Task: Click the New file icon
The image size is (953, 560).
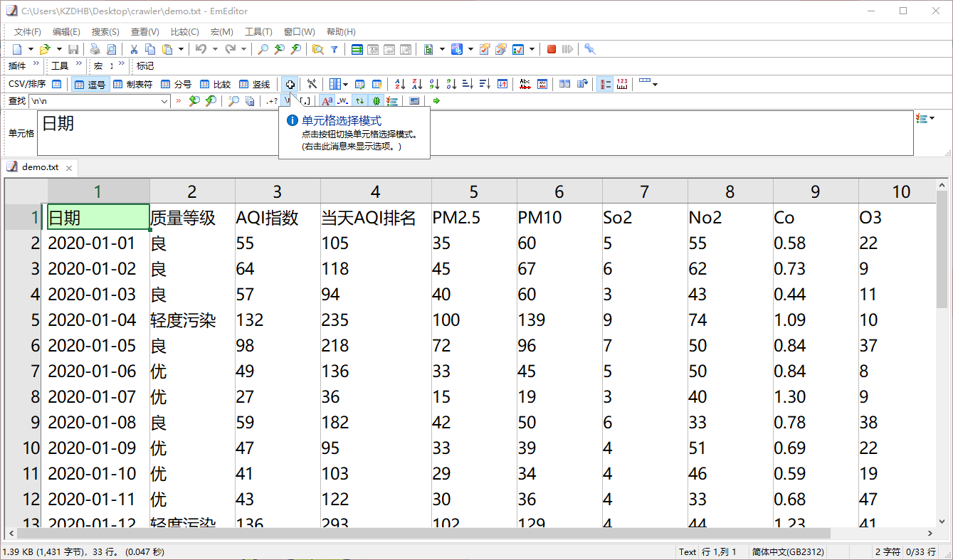Action: pos(17,49)
